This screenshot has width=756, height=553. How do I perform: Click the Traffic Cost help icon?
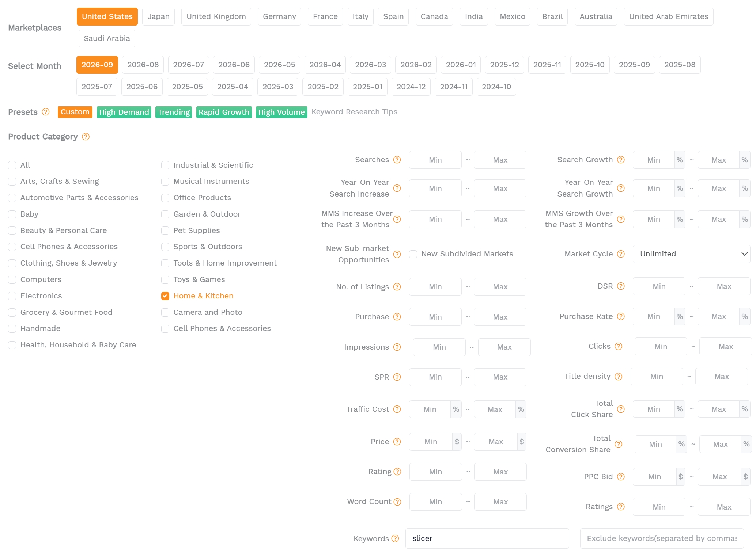tap(397, 409)
